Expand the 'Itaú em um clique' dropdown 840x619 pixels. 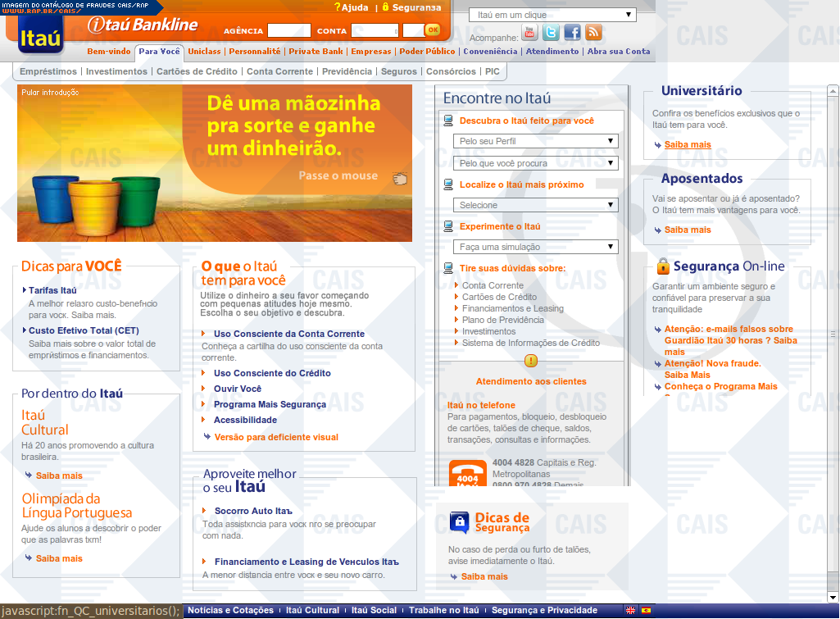coord(552,15)
